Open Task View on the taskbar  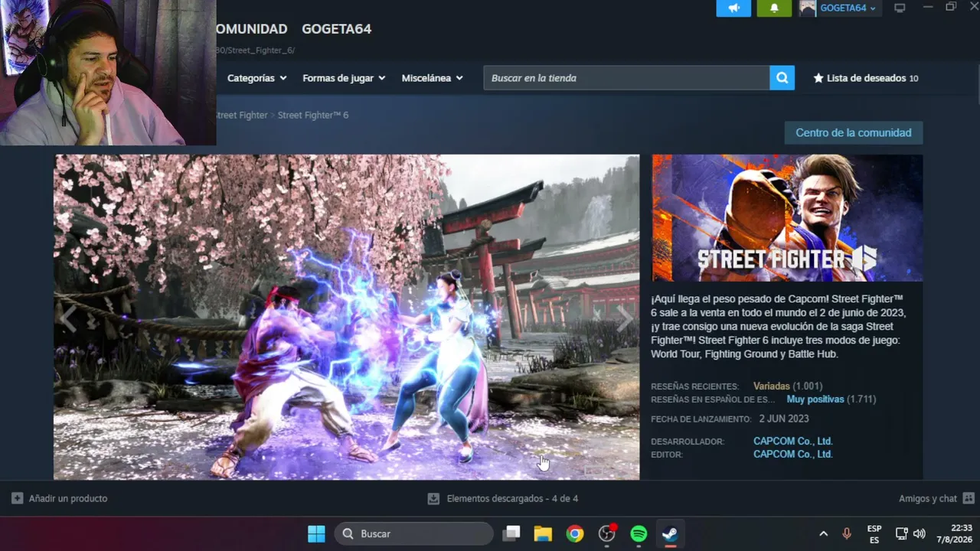[x=511, y=533]
